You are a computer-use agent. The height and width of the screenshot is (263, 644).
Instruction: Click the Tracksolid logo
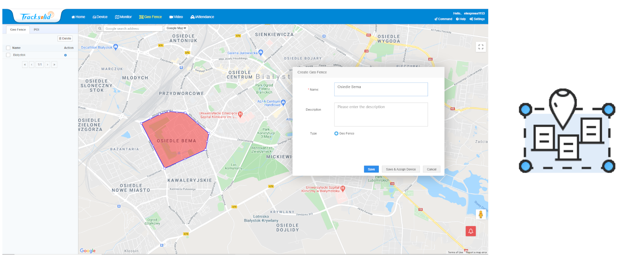(x=37, y=16)
